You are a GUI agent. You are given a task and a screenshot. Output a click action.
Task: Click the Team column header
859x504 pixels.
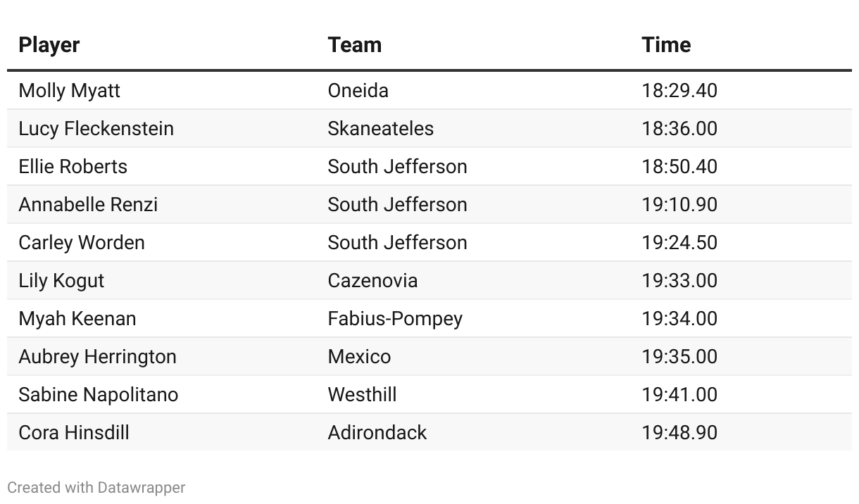[355, 45]
